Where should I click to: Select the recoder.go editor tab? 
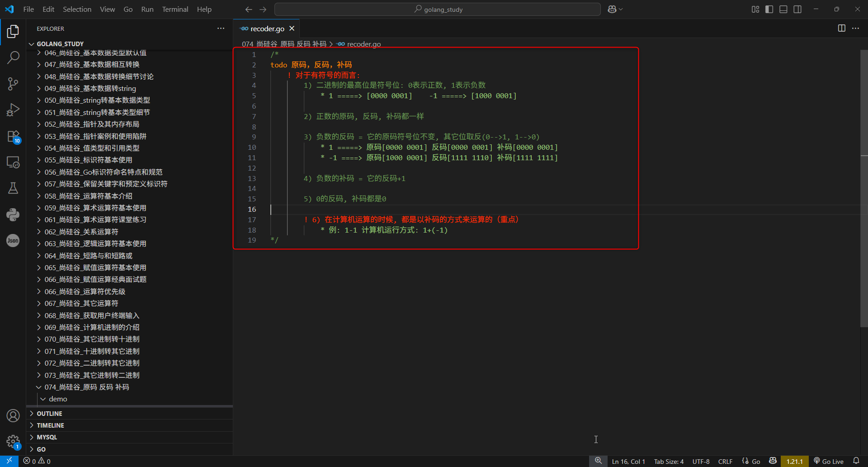267,29
